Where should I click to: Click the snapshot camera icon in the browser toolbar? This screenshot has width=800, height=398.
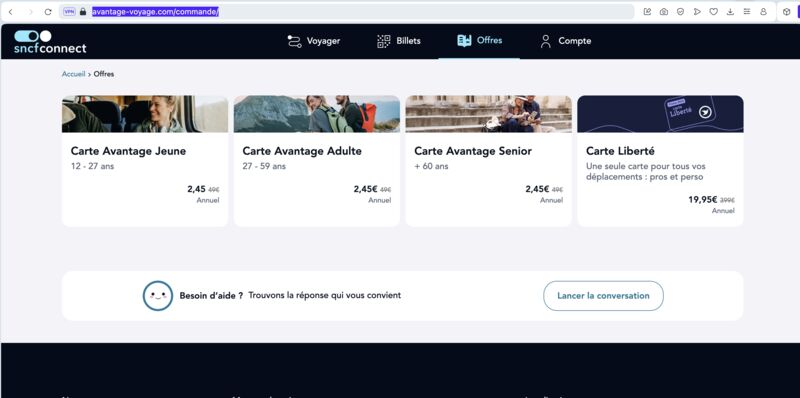(664, 12)
